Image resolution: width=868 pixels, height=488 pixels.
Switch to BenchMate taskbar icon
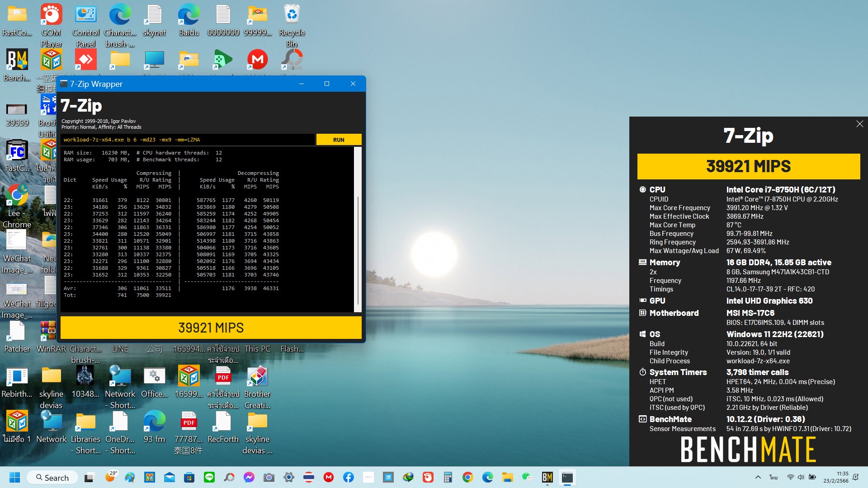[547, 477]
